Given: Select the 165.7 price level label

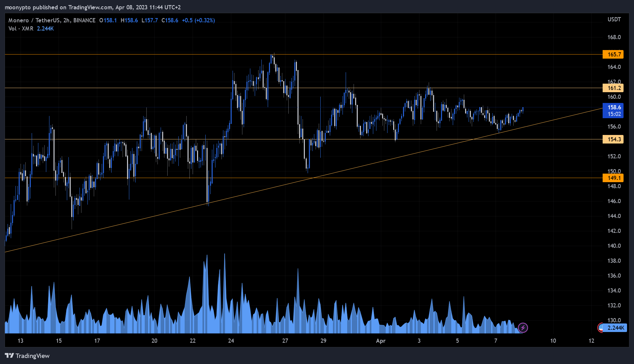Looking at the screenshot, I should coord(613,54).
